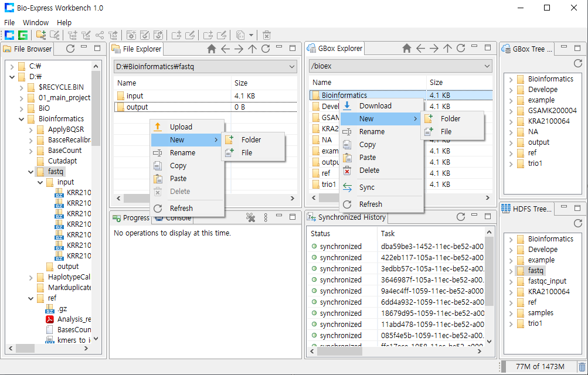Click the blue C toolbar icon
588x375 pixels.
point(9,35)
